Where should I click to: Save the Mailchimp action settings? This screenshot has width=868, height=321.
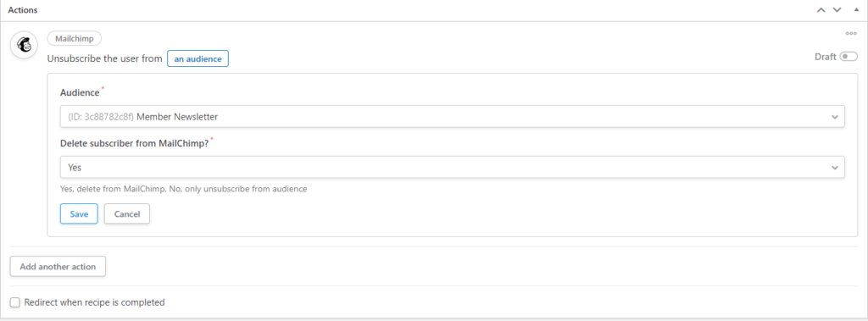79,214
